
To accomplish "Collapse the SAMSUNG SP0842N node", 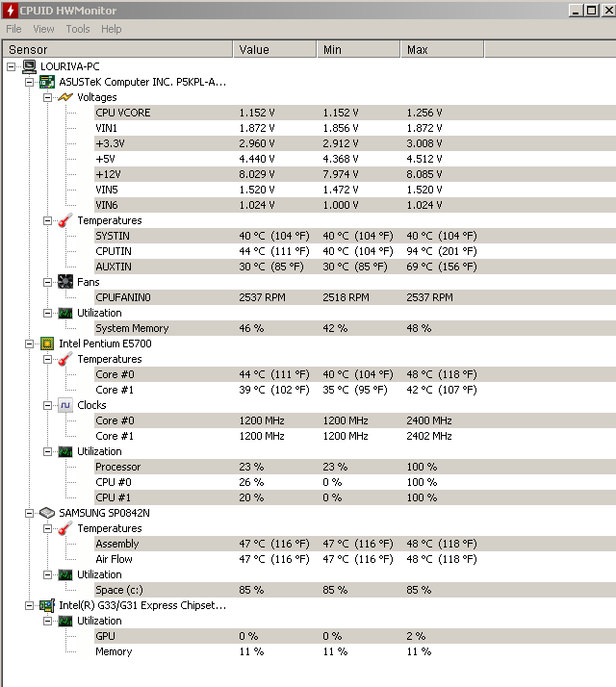I will coord(30,513).
